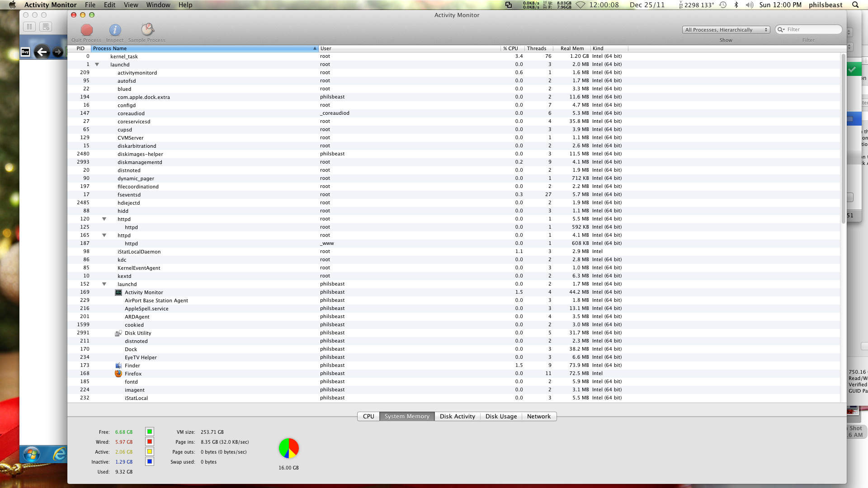Click the red Wired memory color swatch
Screen dimensions: 868x488
pyautogui.click(x=150, y=442)
